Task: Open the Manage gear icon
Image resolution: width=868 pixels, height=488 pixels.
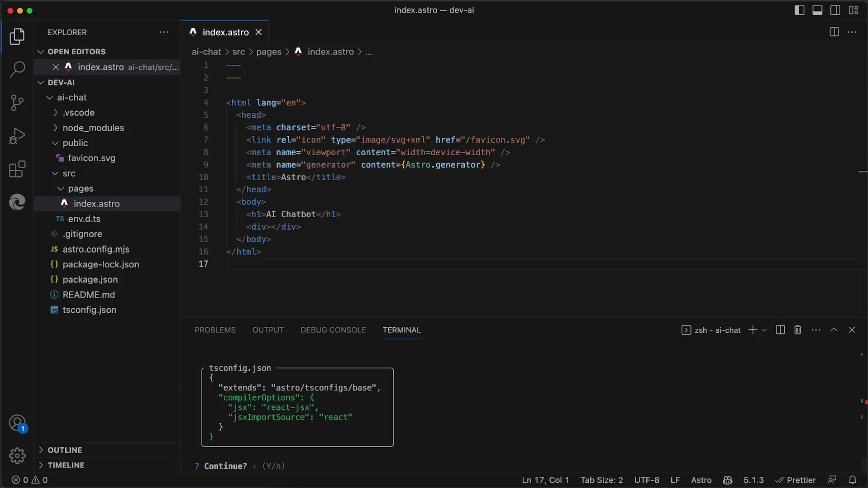Action: (17, 455)
